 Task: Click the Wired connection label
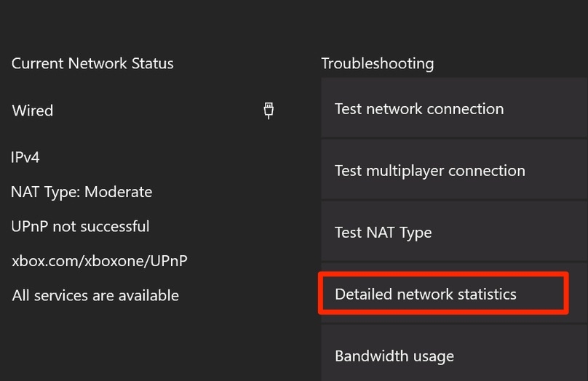33,111
